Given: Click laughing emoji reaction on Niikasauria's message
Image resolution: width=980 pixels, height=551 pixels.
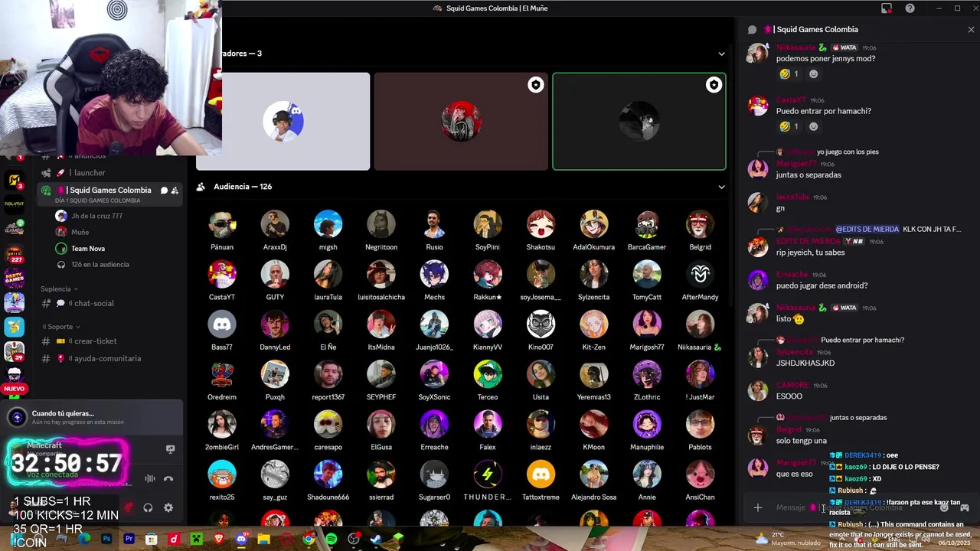Looking at the screenshot, I should (x=789, y=74).
